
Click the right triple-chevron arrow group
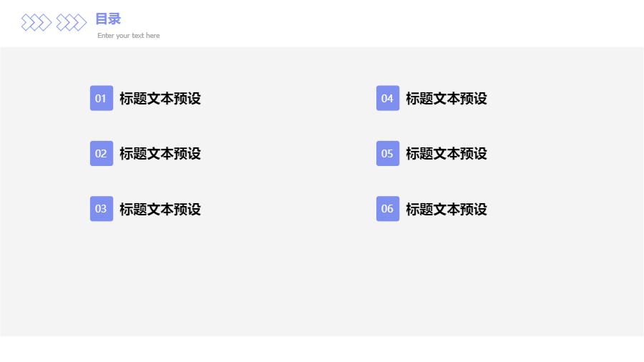point(72,23)
